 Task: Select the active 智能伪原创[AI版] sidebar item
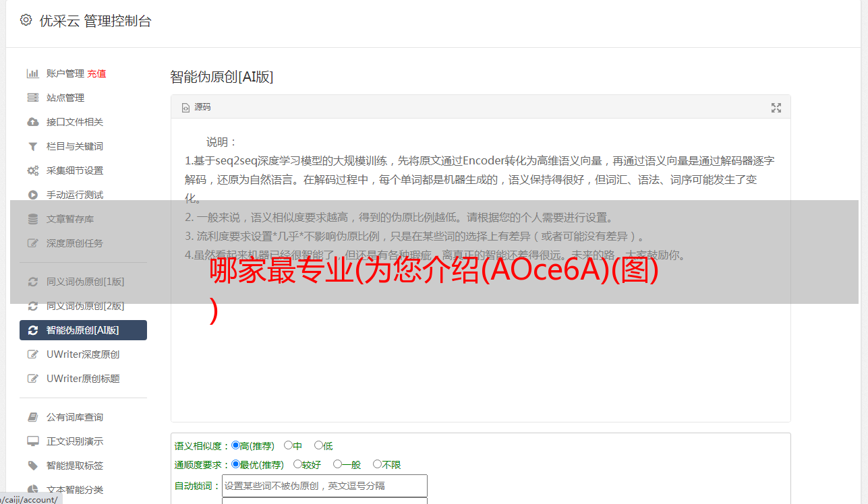(83, 330)
